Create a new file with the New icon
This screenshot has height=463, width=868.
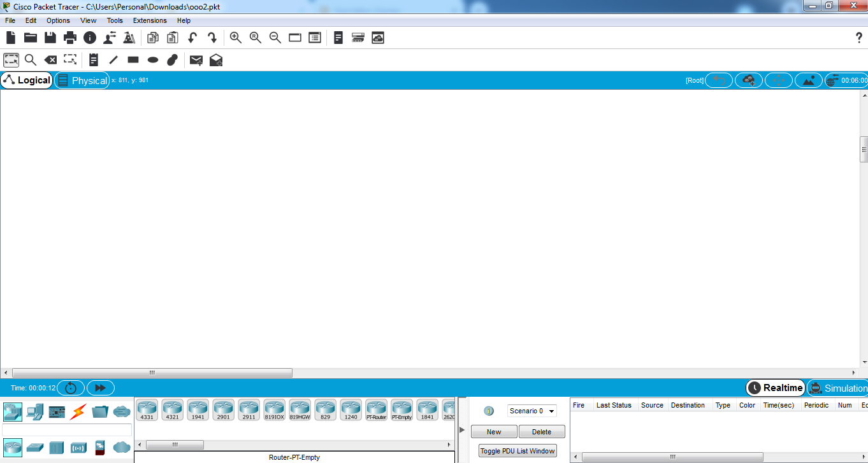pos(11,38)
